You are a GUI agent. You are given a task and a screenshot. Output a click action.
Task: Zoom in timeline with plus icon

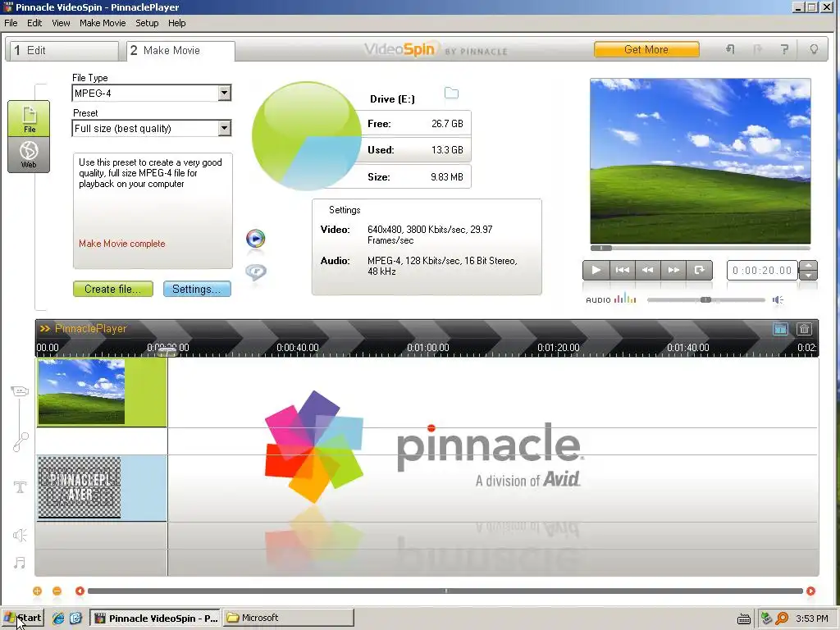click(37, 591)
